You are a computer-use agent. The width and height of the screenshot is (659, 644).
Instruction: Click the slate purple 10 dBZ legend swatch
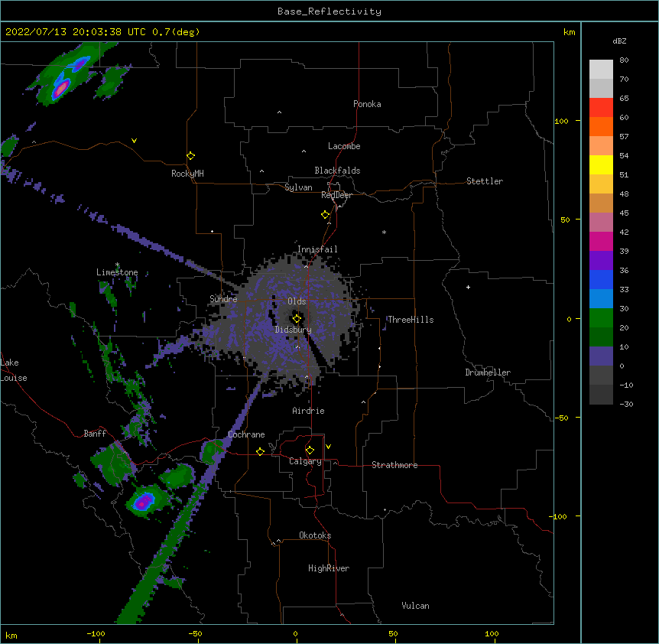click(601, 356)
